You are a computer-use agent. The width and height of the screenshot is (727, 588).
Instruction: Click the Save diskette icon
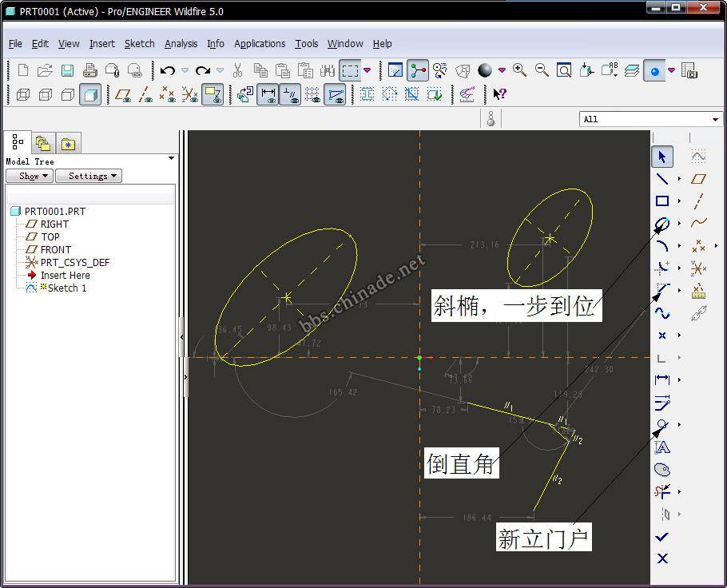coord(68,70)
